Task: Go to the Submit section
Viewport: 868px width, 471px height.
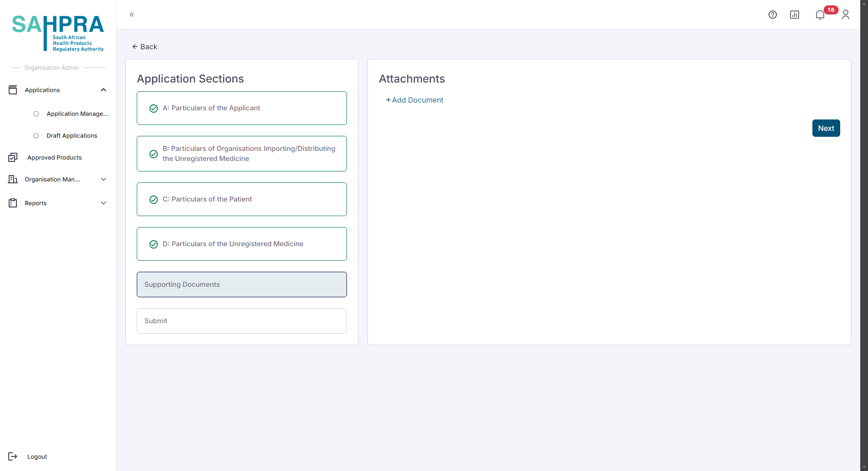Action: (242, 321)
